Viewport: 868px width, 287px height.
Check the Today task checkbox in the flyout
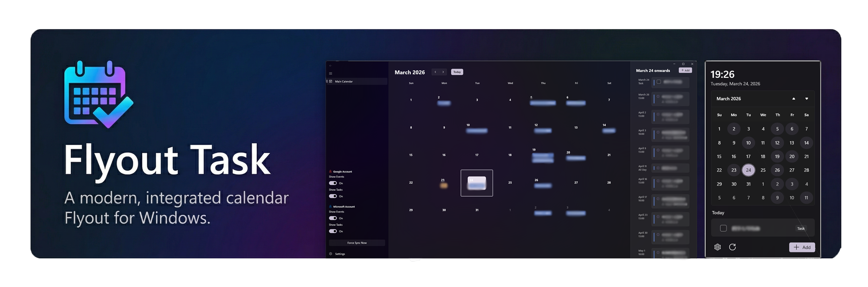click(x=723, y=228)
